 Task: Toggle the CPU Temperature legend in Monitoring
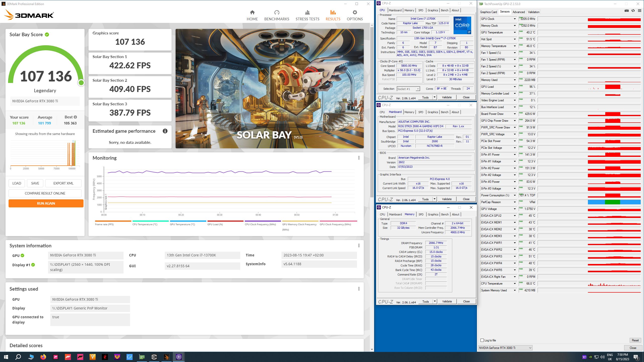(x=150, y=223)
